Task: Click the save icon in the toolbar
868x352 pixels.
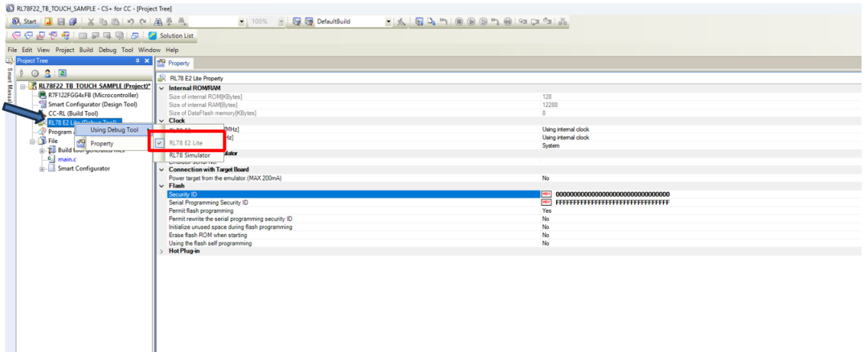Action: click(61, 22)
